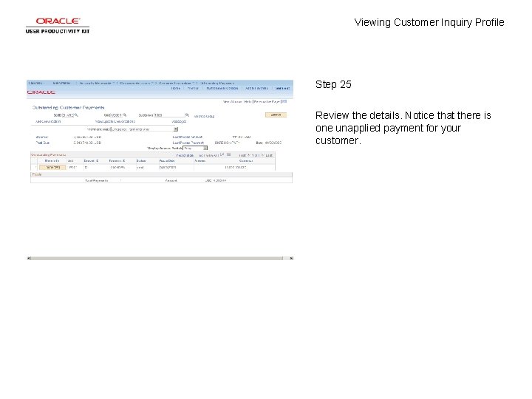The image size is (532, 399).
Task: Show previous row arrow in Outstanding Payments grid
Action: pos(250,155)
